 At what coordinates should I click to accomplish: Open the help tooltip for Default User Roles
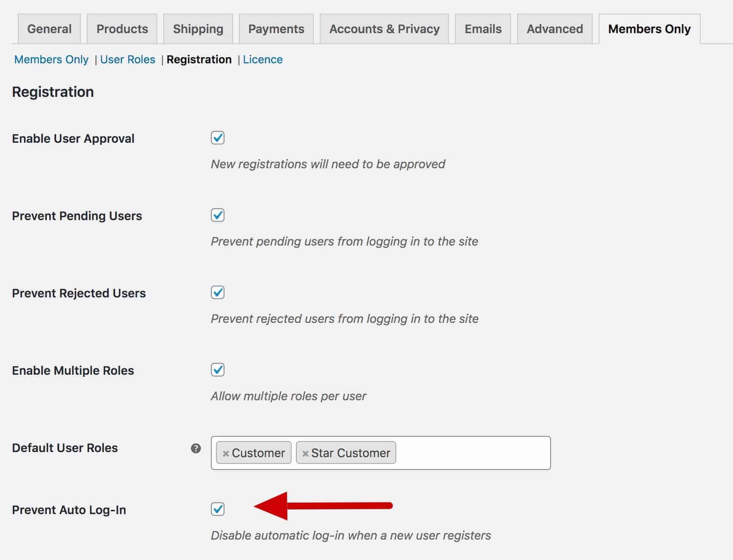(196, 448)
